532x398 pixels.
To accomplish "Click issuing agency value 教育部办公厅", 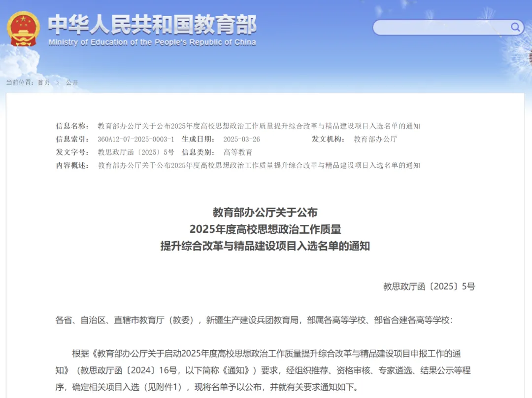I will coord(375,139).
